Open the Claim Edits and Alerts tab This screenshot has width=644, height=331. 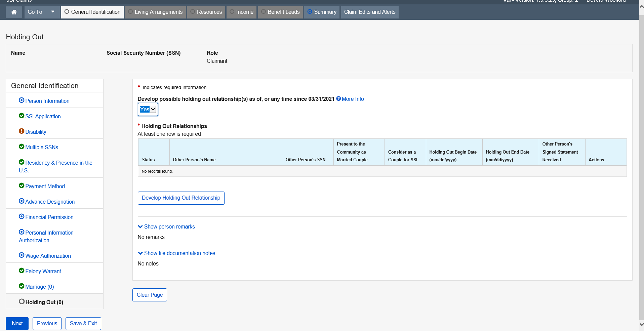coord(369,12)
